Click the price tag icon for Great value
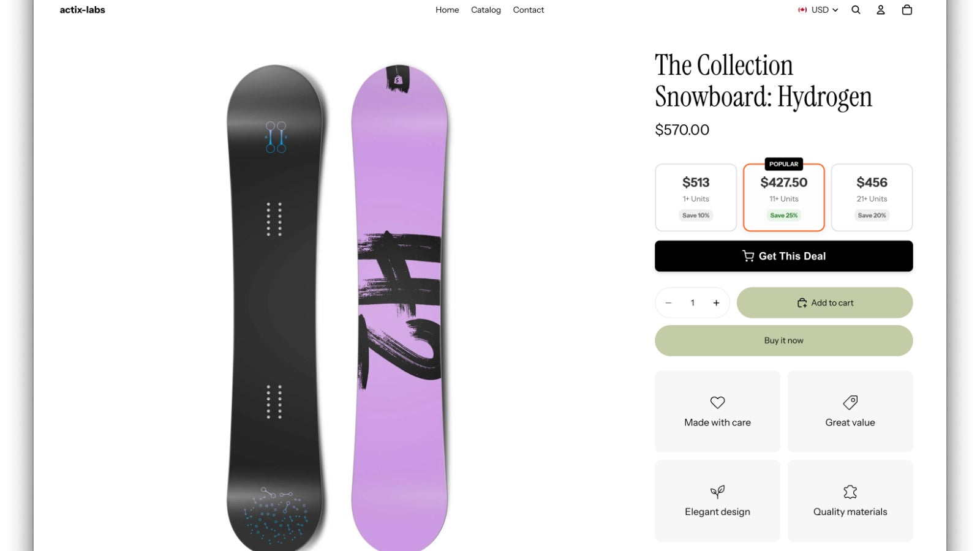The image size is (980, 551). 850,402
